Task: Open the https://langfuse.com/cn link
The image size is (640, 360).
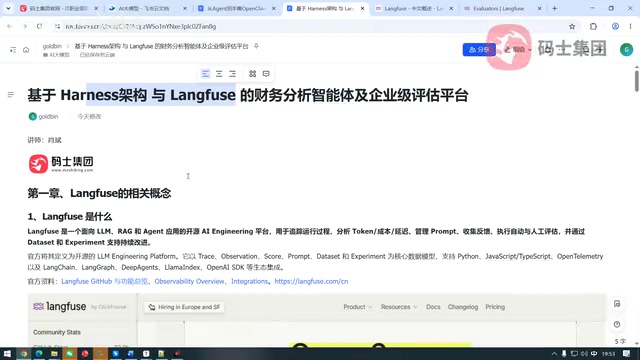Action: coord(311,281)
